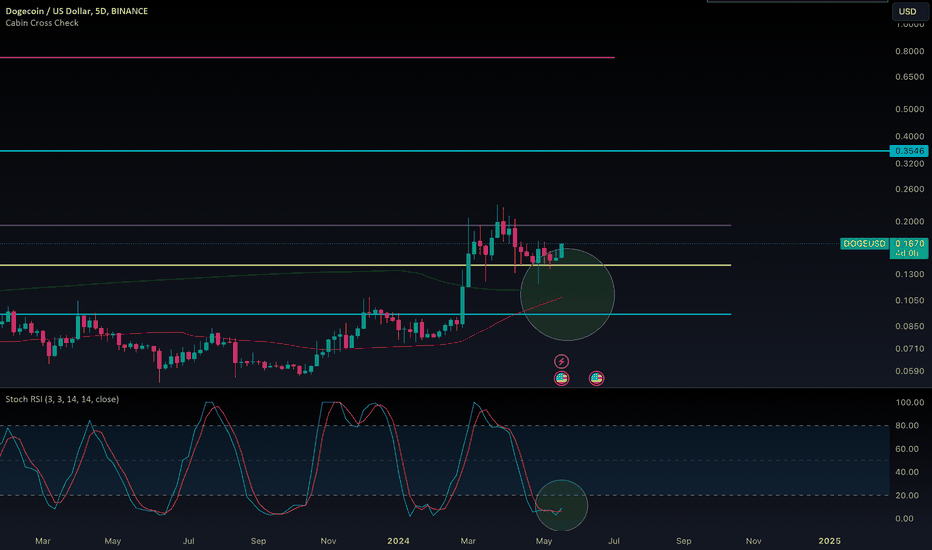The width and height of the screenshot is (932, 550).
Task: Click the 0.3546 cyan price label
Action: click(909, 151)
